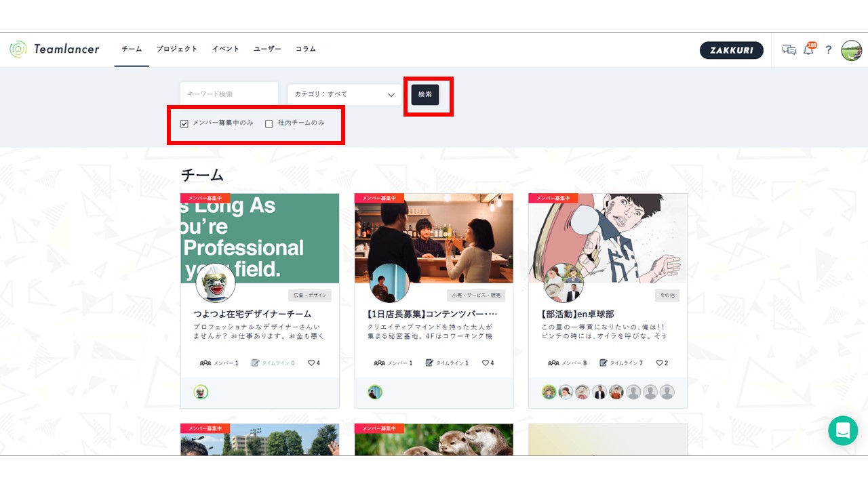
Task: Expand the カテゴリ：すべて dropdown
Action: click(344, 94)
